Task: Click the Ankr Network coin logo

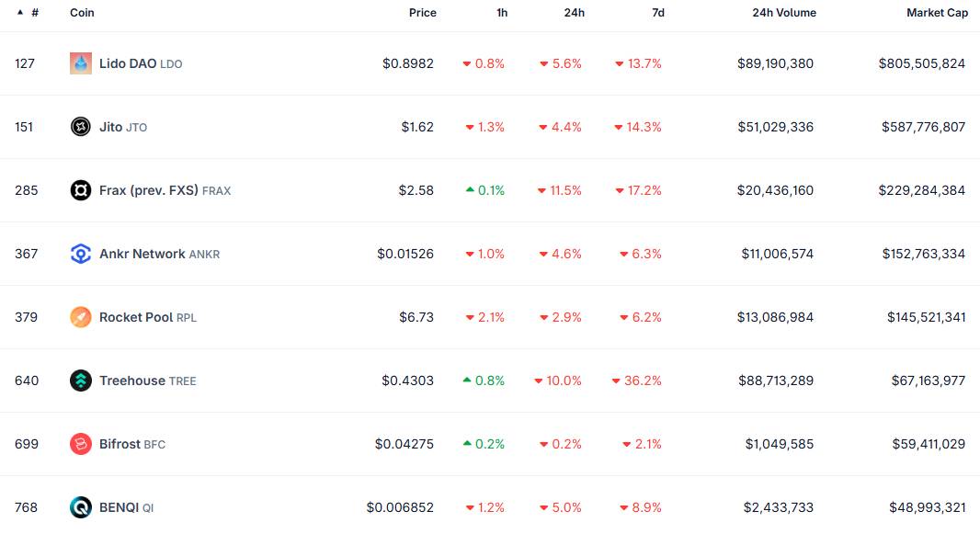Action: (x=81, y=254)
